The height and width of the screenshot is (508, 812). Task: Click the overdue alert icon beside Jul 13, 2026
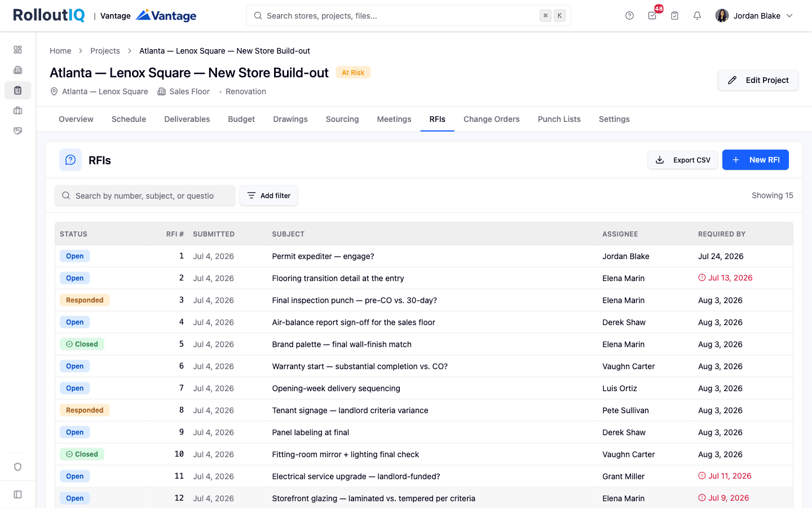[x=702, y=278]
